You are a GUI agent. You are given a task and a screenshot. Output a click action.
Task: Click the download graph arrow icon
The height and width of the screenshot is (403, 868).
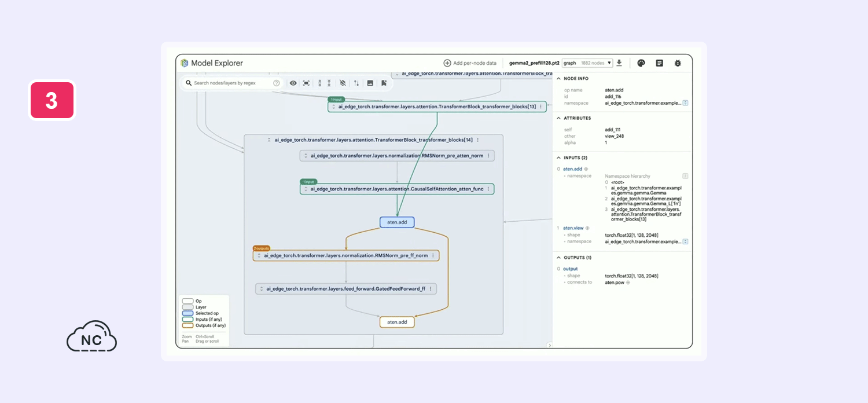619,63
